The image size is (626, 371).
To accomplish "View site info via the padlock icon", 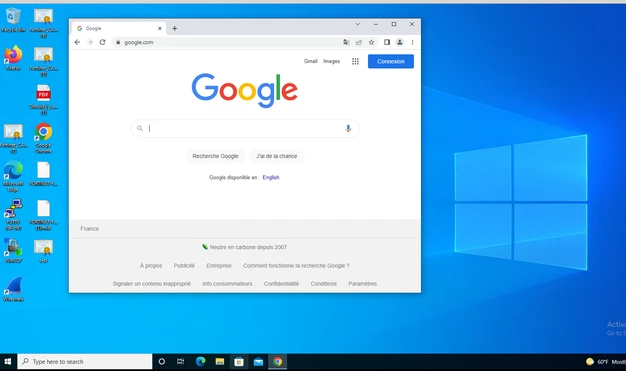I will (118, 42).
